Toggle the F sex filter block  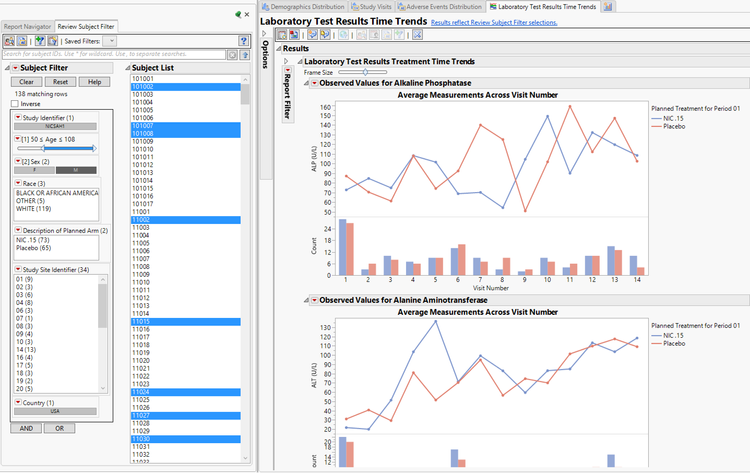click(x=34, y=170)
